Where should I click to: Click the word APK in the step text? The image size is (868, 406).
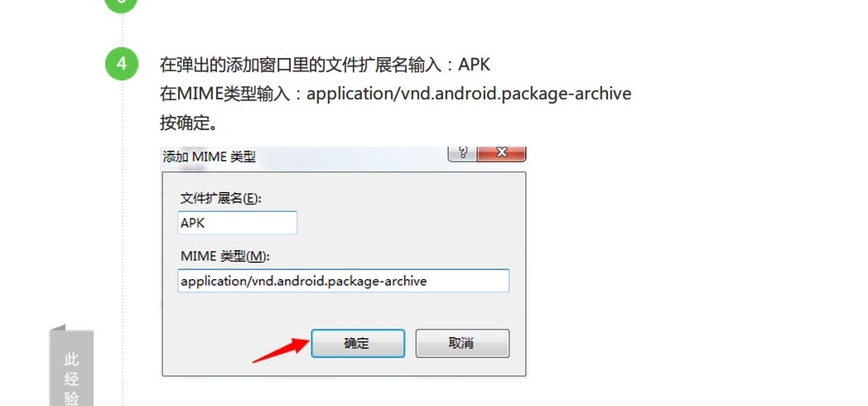tap(475, 65)
